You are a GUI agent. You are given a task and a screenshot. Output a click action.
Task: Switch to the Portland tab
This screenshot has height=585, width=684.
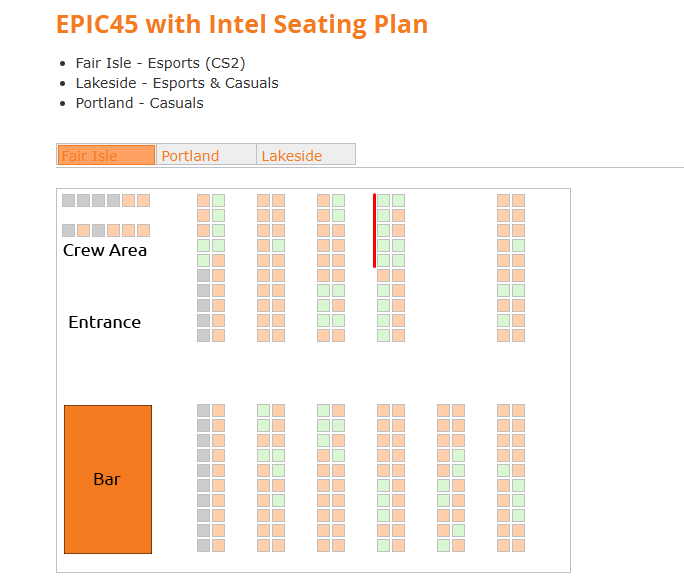(x=206, y=155)
